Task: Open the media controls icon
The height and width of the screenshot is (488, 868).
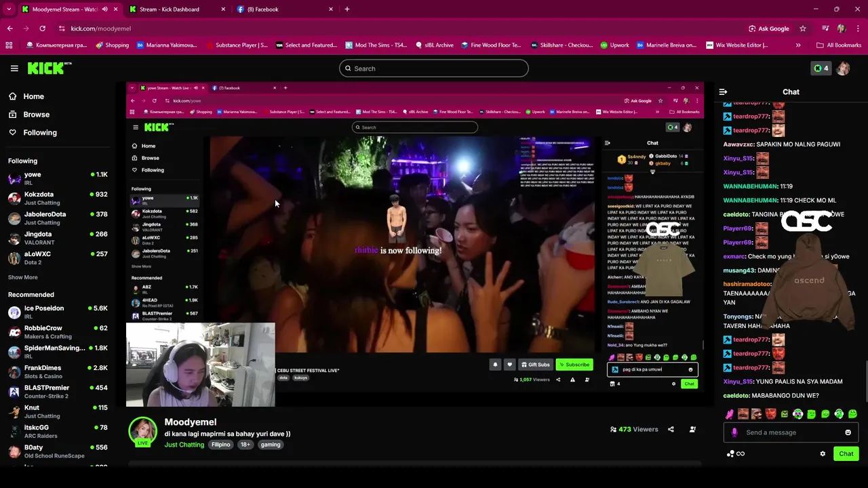Action: pyautogui.click(x=825, y=28)
